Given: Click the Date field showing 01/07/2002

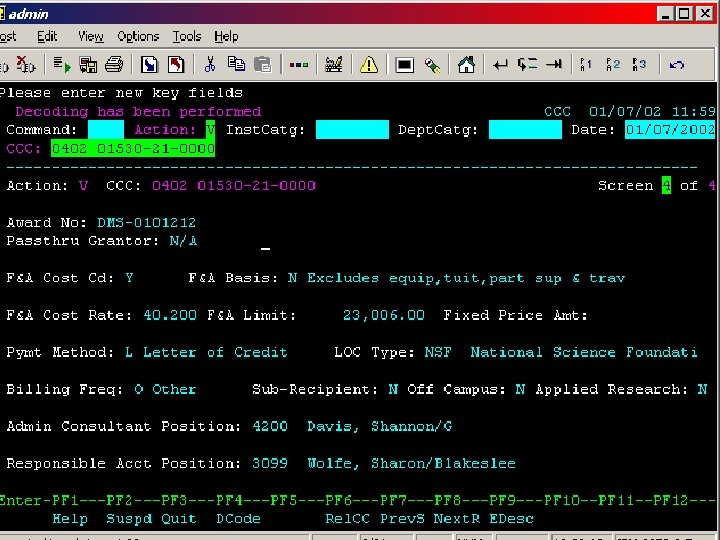Looking at the screenshot, I should point(670,129).
